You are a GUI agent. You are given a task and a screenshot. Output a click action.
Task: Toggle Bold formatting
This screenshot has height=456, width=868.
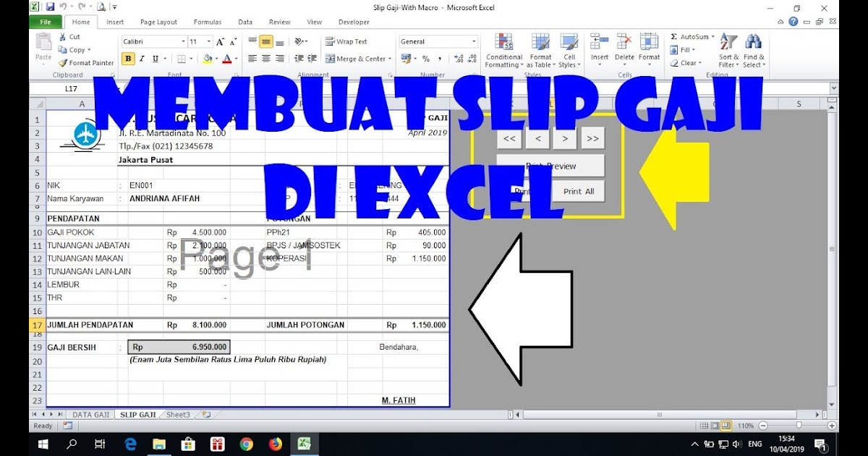129,59
